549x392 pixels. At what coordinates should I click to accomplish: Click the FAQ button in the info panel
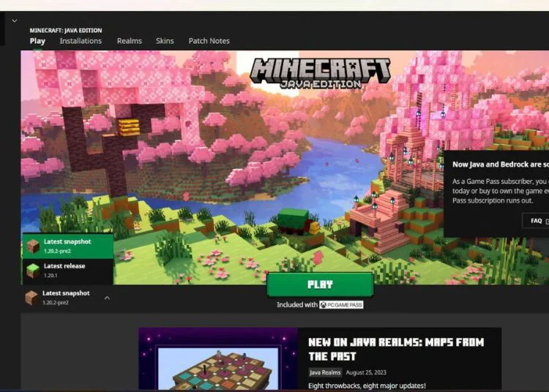(537, 221)
